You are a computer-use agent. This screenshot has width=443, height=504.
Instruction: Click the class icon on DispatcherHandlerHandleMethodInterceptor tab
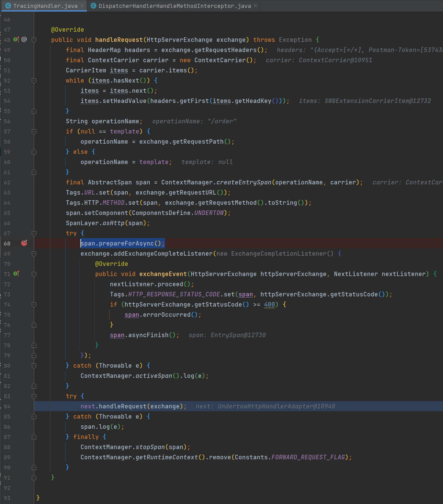94,6
